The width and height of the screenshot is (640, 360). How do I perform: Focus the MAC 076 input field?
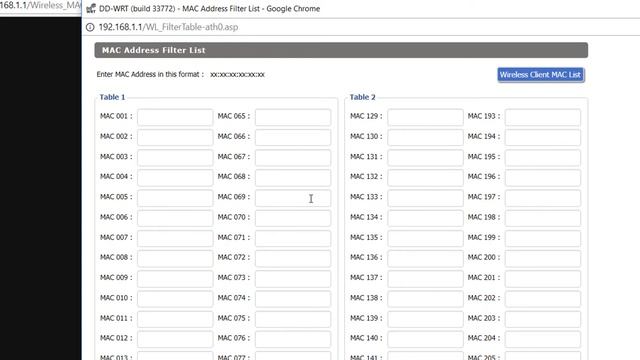[293, 339]
